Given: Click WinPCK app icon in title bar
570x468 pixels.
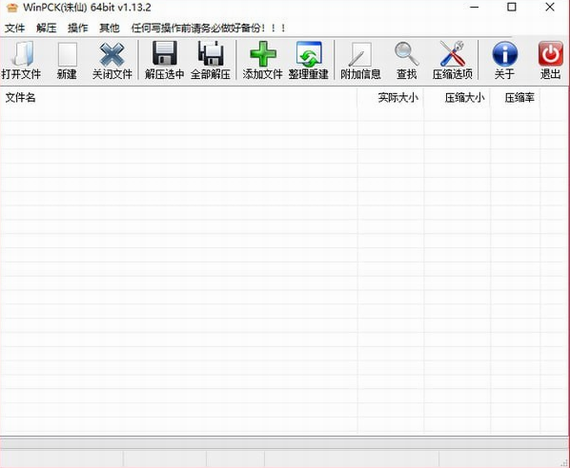Looking at the screenshot, I should (x=12, y=8).
